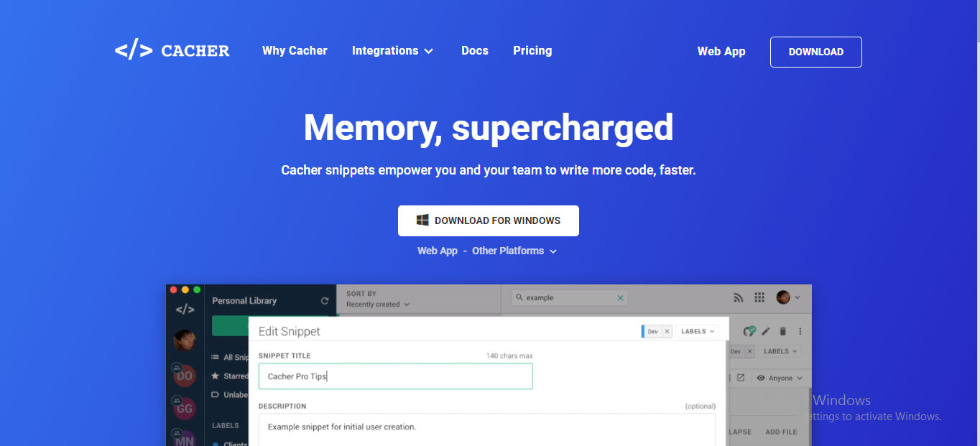Click the All Snippets list icon
Viewport: 980px width, 446px height.
[x=216, y=357]
